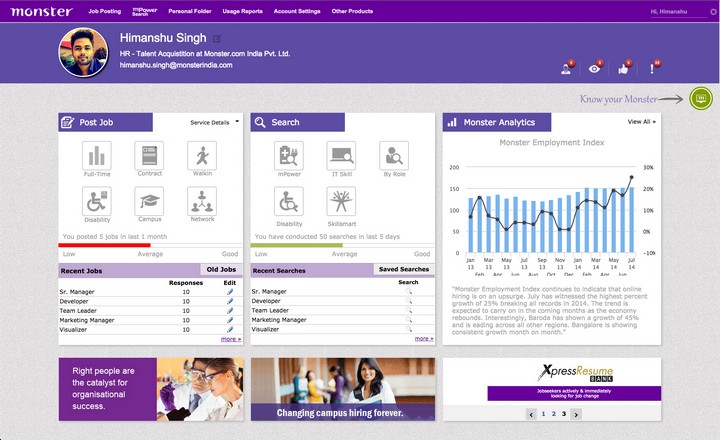This screenshot has width=720, height=440.
Task: Open the Changing campus hiring forever banner
Action: point(343,389)
